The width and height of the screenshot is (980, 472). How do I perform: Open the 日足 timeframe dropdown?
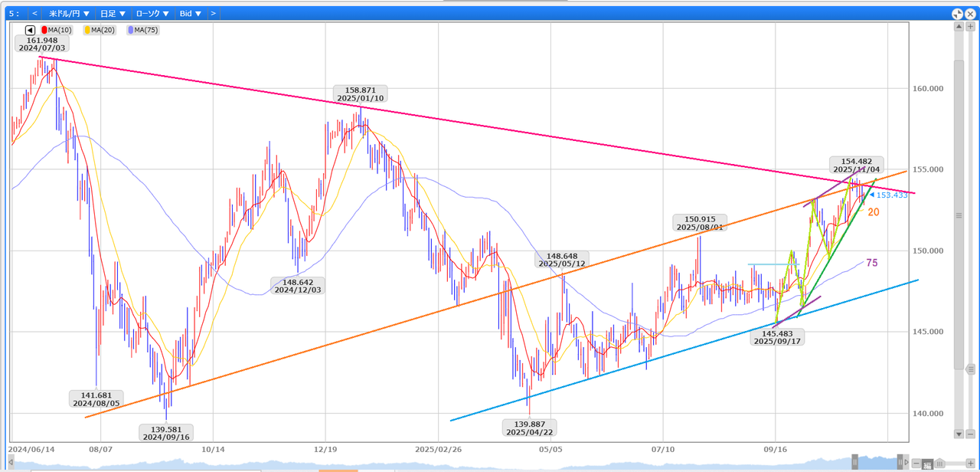[113, 14]
